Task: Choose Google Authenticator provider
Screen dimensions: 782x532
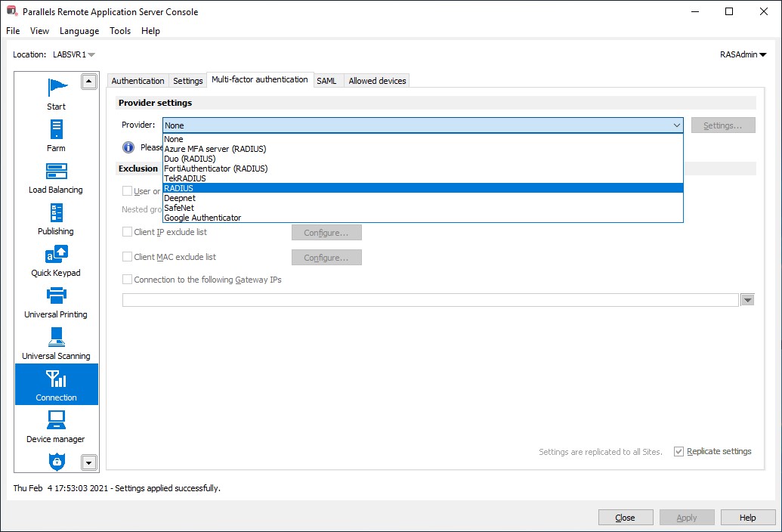Action: [423, 218]
